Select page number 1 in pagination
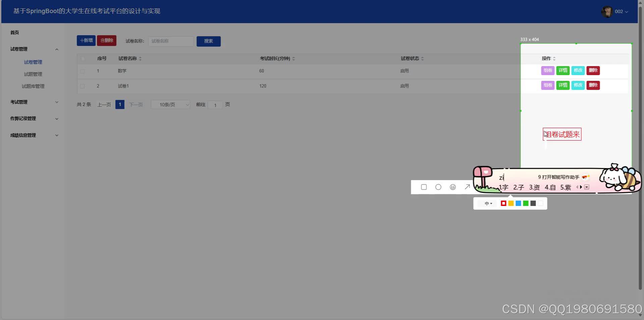 pos(120,104)
